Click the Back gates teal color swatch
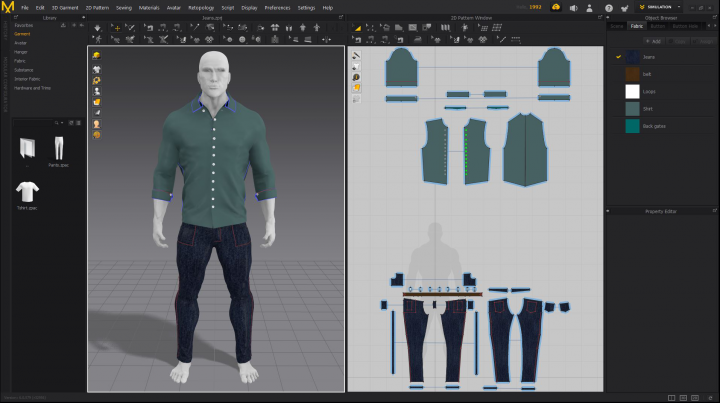 pyautogui.click(x=632, y=126)
